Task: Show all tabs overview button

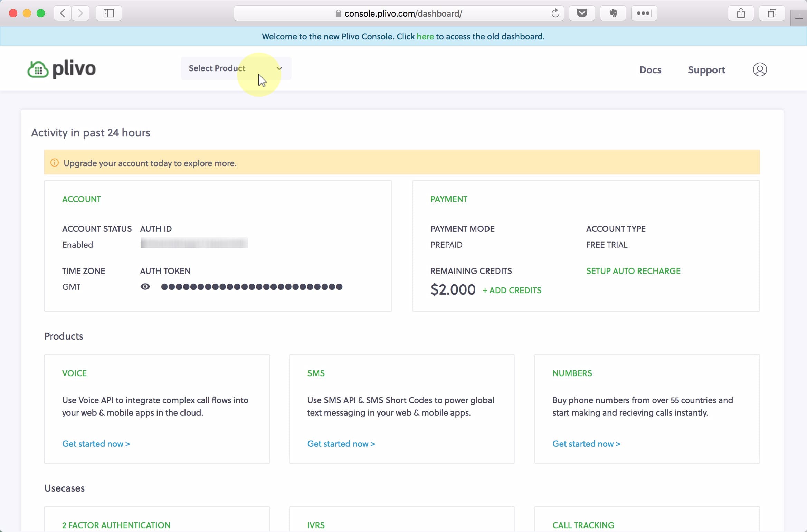Action: pyautogui.click(x=772, y=13)
